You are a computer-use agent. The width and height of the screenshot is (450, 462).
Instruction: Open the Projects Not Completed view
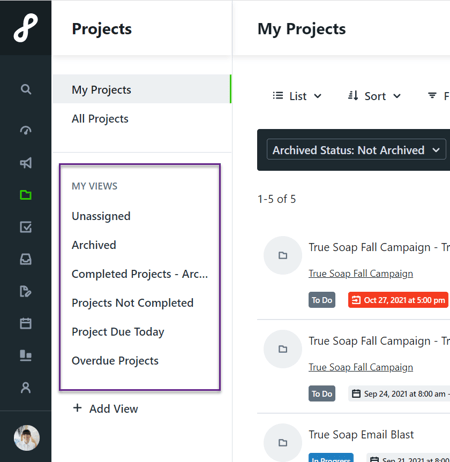click(132, 303)
